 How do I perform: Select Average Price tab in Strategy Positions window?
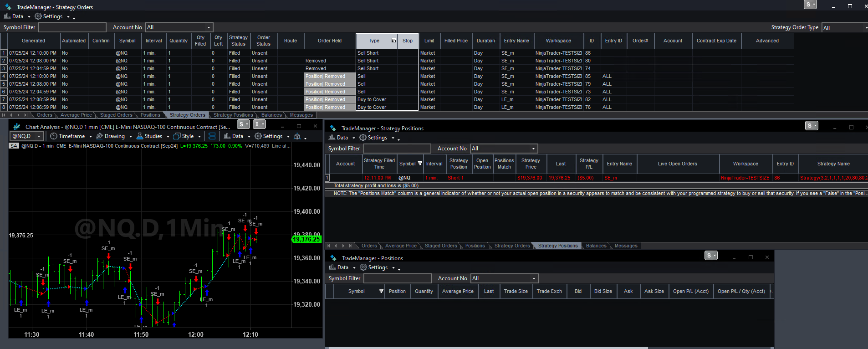pyautogui.click(x=401, y=246)
